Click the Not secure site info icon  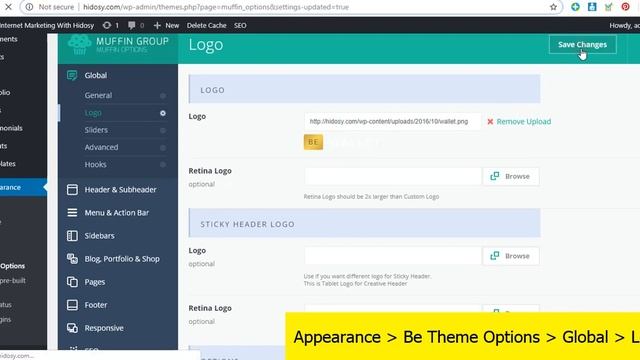pos(29,7)
